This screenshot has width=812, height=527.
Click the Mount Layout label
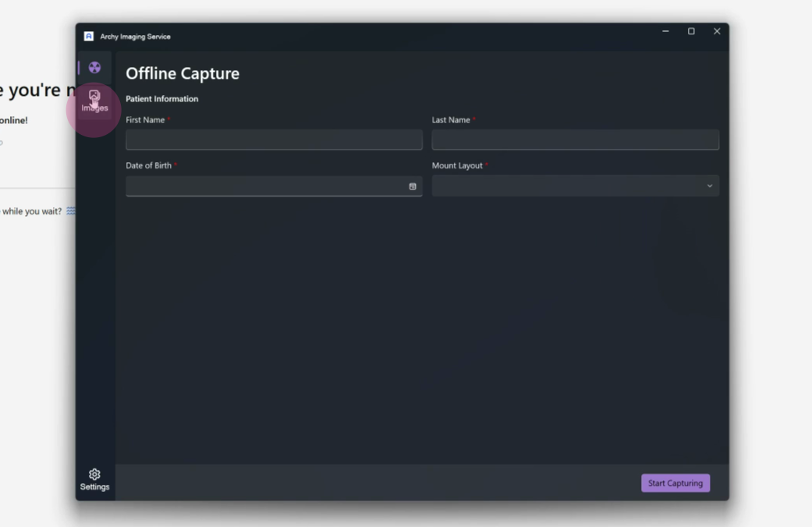pos(457,165)
